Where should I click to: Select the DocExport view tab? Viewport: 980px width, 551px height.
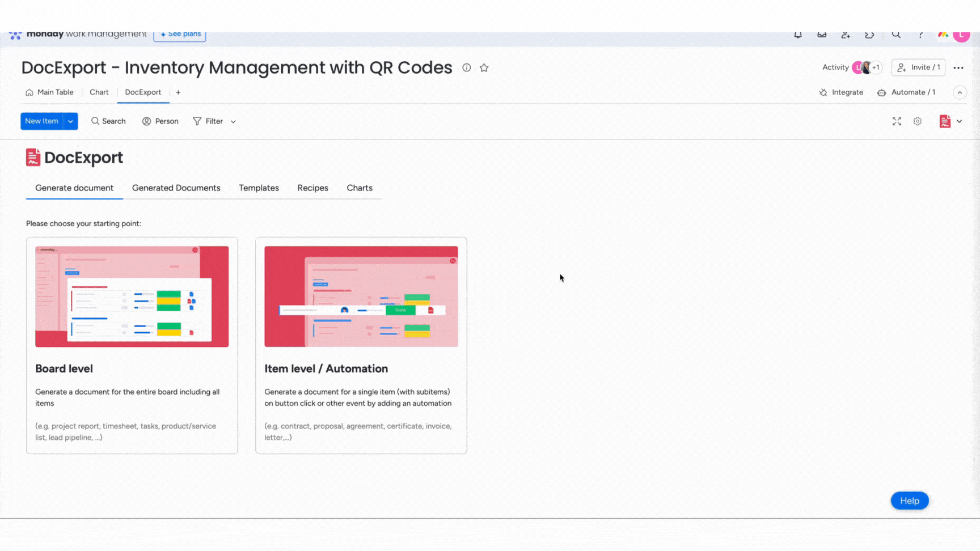point(143,92)
